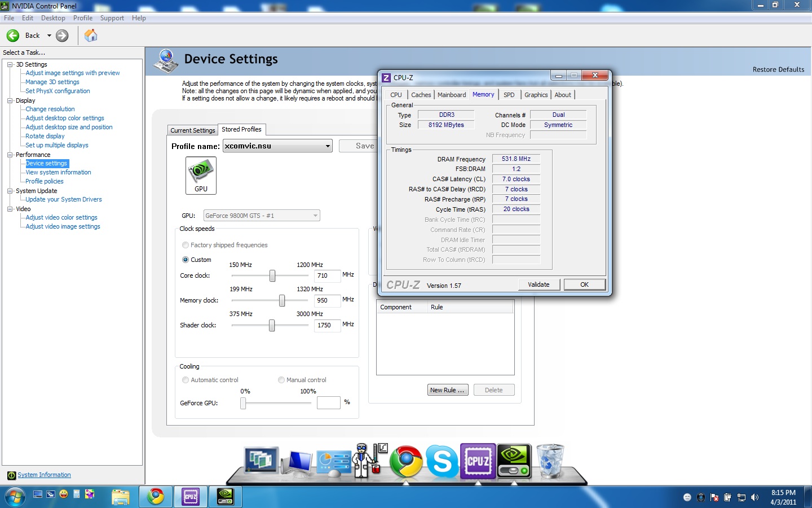This screenshot has width=812, height=508.
Task: Click the volume speaker tray icon
Action: tap(755, 497)
